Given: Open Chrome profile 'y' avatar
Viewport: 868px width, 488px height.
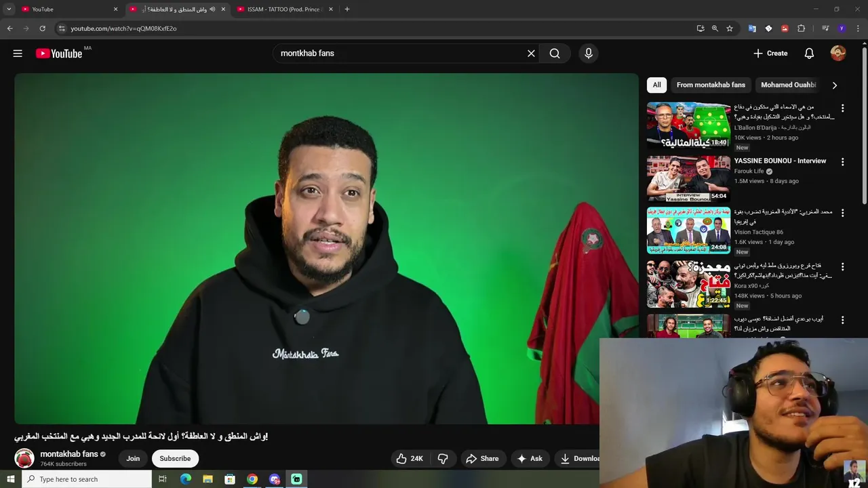Looking at the screenshot, I should coord(842,28).
